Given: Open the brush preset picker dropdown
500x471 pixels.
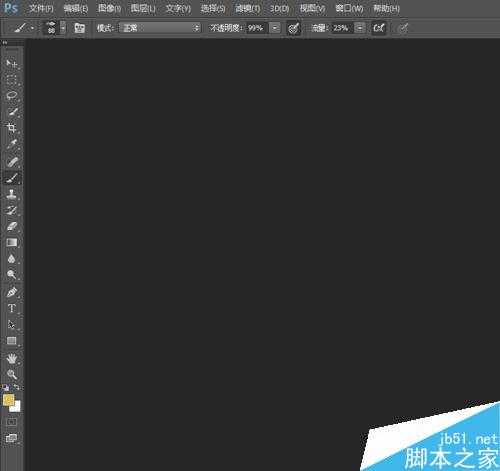Looking at the screenshot, I should (63, 28).
